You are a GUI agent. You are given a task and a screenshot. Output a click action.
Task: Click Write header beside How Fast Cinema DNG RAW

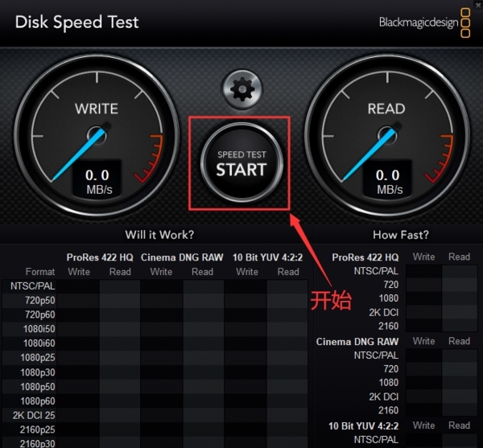click(424, 341)
